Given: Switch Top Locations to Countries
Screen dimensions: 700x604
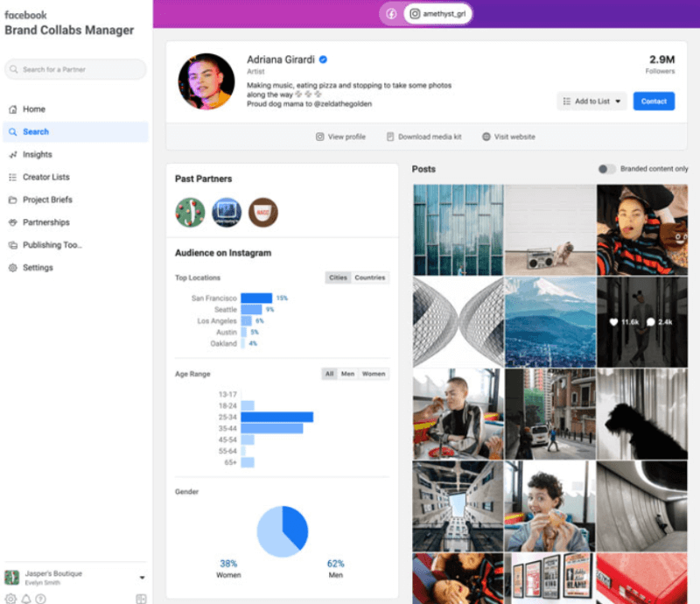Looking at the screenshot, I should click(x=369, y=277).
